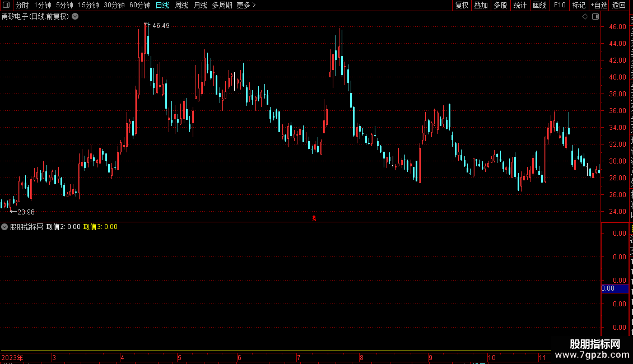Toggle the left sidebar panel icon
The image size is (633, 364).
coord(6,5)
